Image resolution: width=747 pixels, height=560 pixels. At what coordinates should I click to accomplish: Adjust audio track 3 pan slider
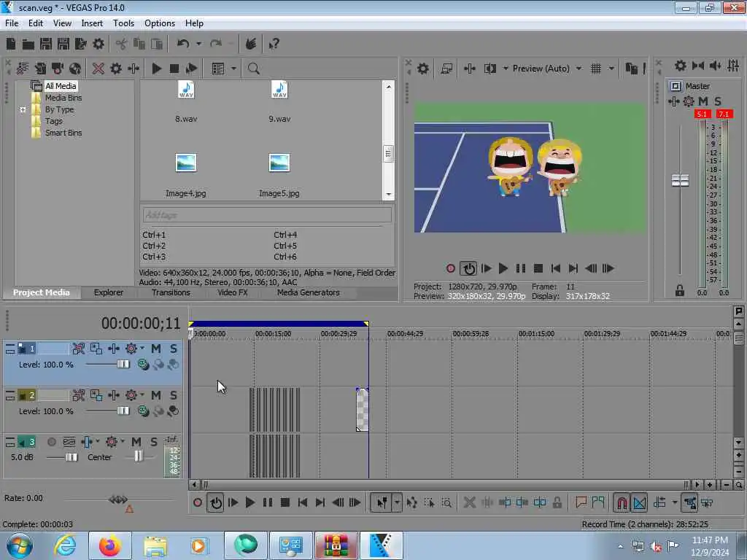138,456
